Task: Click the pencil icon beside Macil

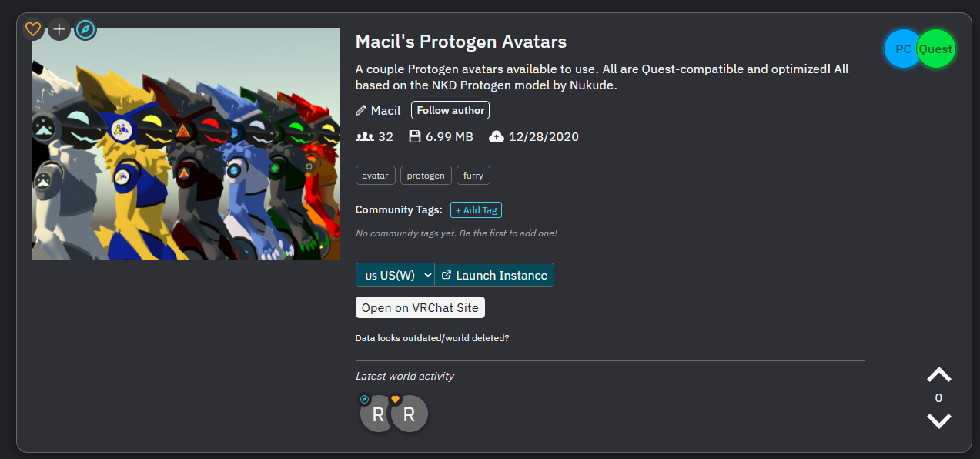Action: (361, 110)
